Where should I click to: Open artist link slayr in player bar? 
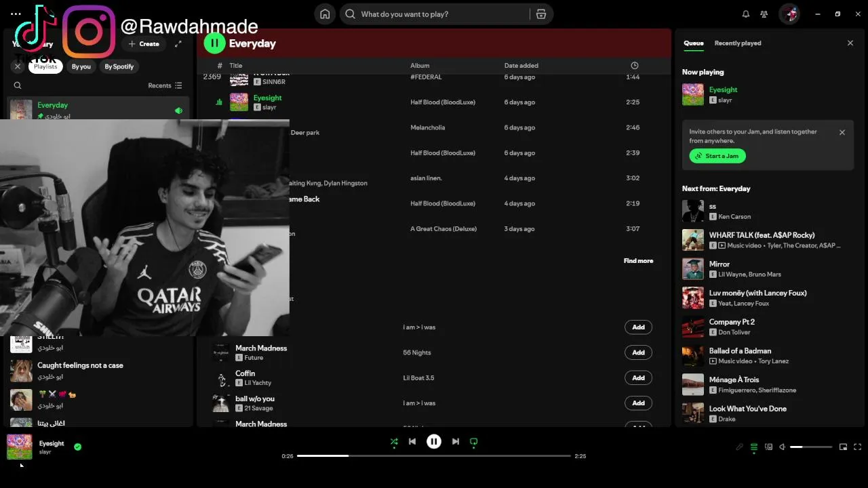click(x=45, y=452)
